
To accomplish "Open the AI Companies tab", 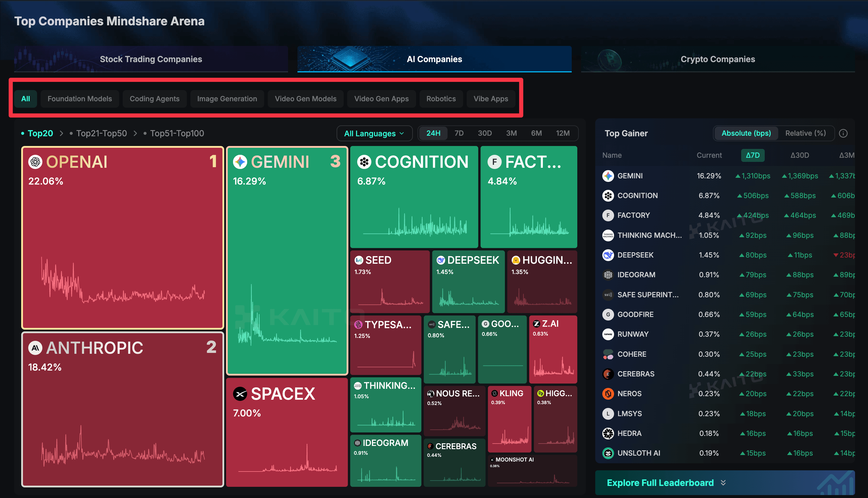I will coord(434,59).
